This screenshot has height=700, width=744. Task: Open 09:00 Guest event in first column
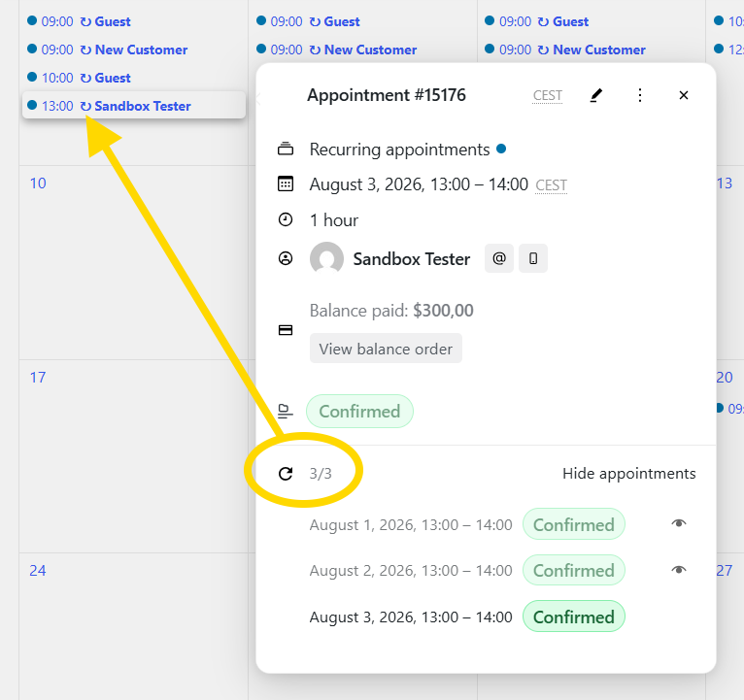click(x=79, y=21)
